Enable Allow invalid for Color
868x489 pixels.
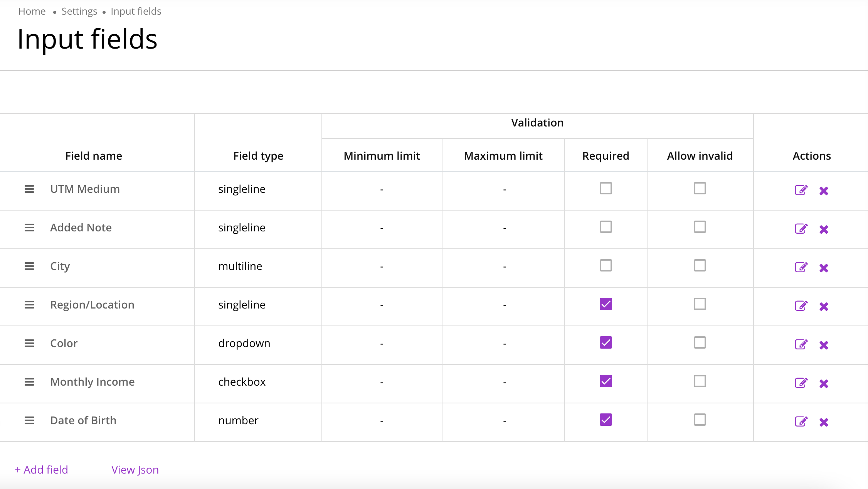pyautogui.click(x=700, y=342)
